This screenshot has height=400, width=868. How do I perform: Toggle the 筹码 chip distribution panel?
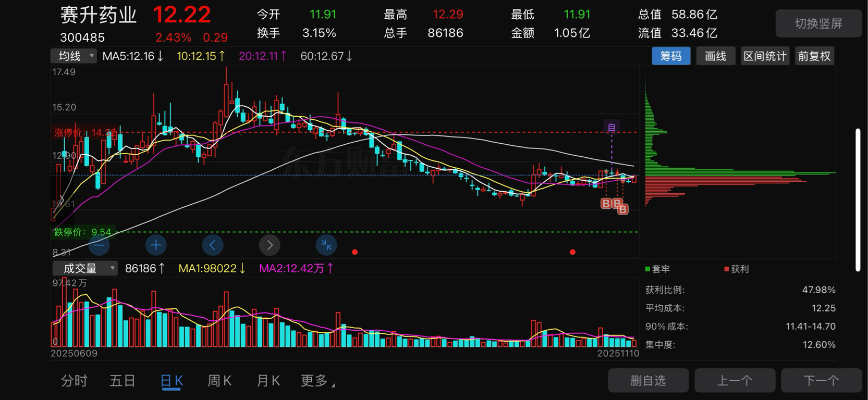click(x=671, y=56)
